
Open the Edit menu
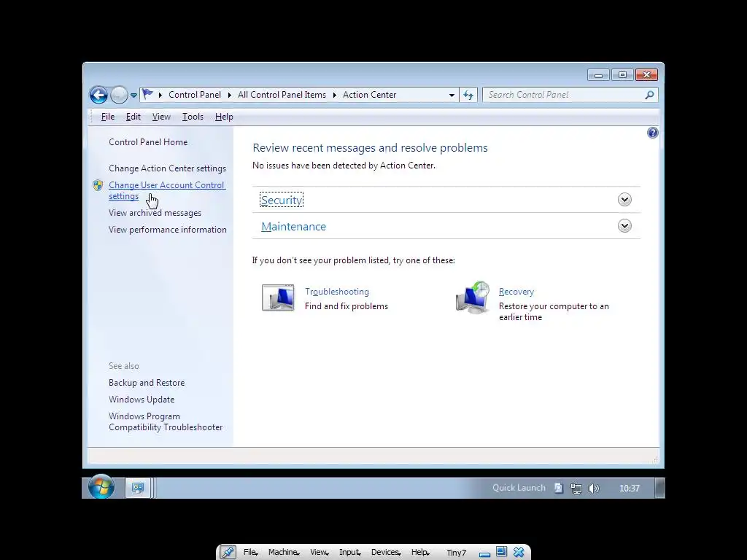[133, 117]
